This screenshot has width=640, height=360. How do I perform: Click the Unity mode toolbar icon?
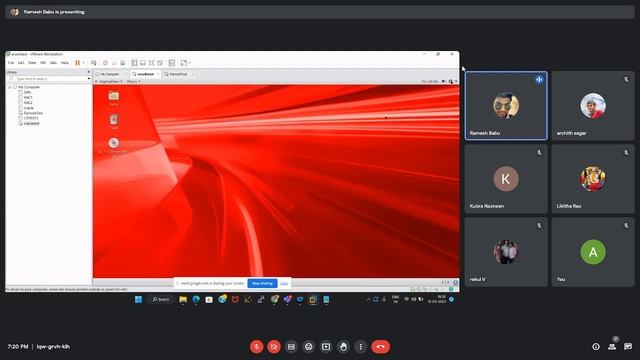(160, 63)
